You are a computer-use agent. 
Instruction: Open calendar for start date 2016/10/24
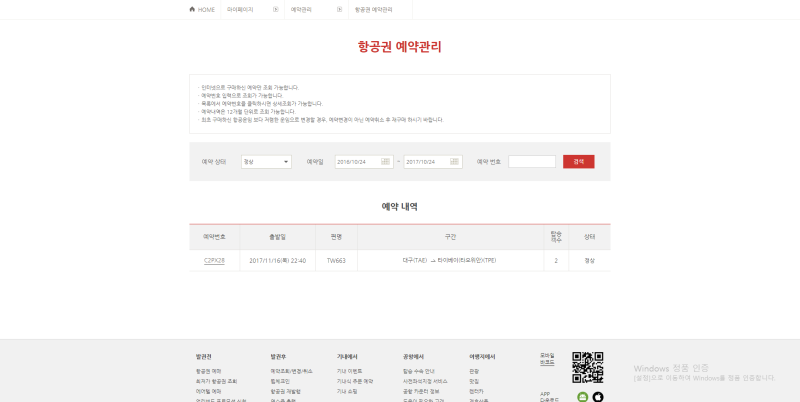(385, 162)
